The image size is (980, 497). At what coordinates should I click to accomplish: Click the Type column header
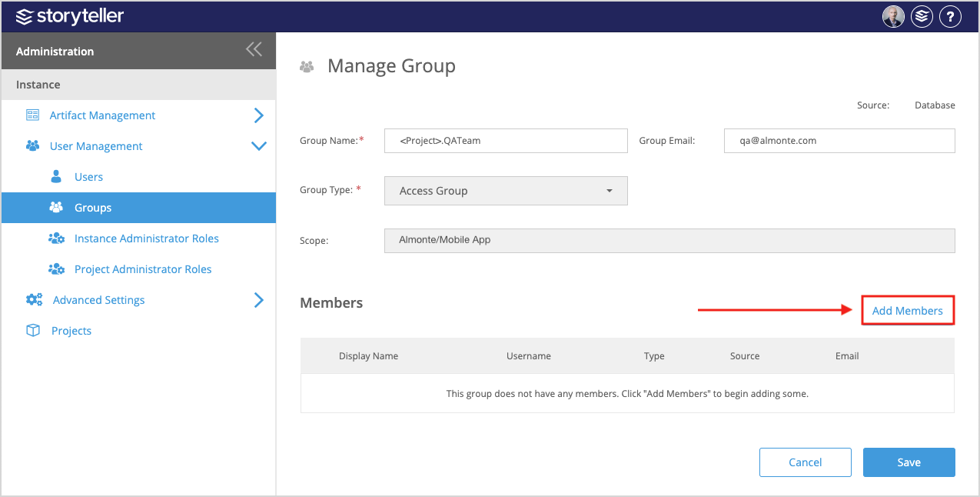[654, 356]
